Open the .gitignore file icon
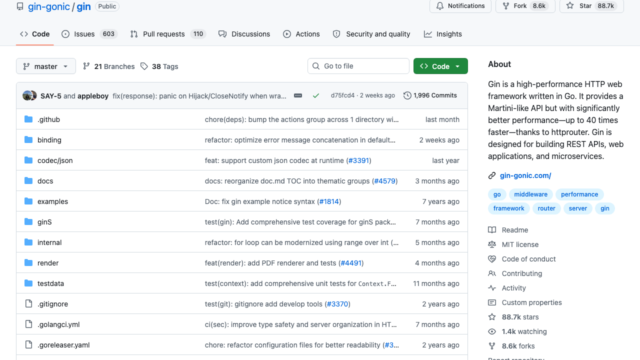Screen dimensions: 640x360 tap(28, 304)
